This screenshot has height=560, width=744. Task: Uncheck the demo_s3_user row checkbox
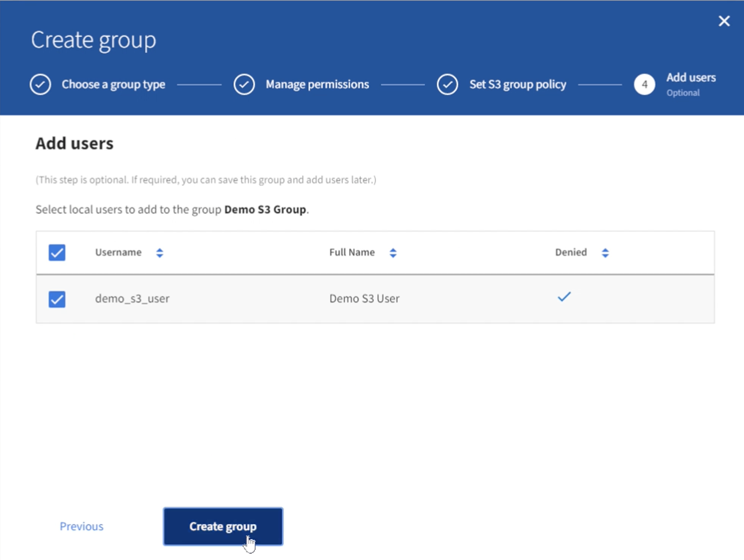pyautogui.click(x=58, y=299)
